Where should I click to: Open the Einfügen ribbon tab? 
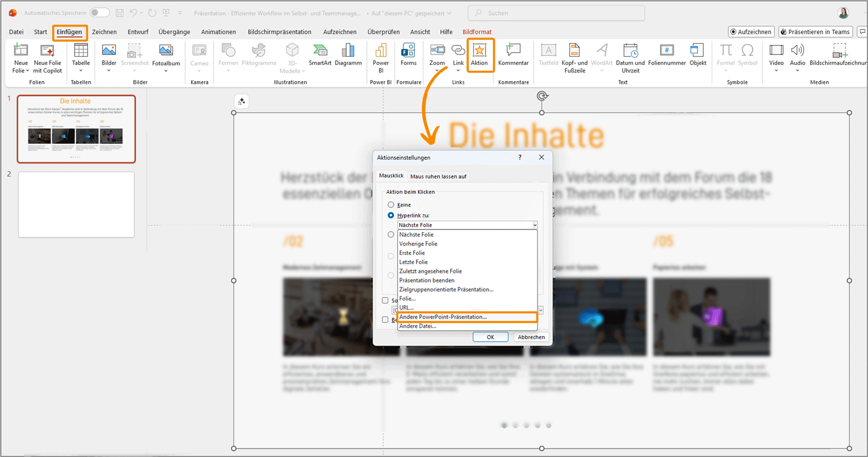coord(69,32)
